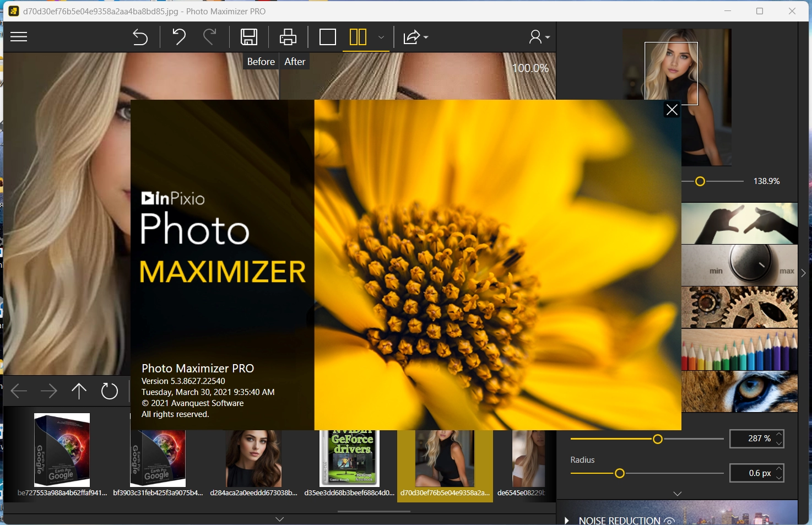The height and width of the screenshot is (525, 812).
Task: Open the share export dropdown
Action: [415, 37]
